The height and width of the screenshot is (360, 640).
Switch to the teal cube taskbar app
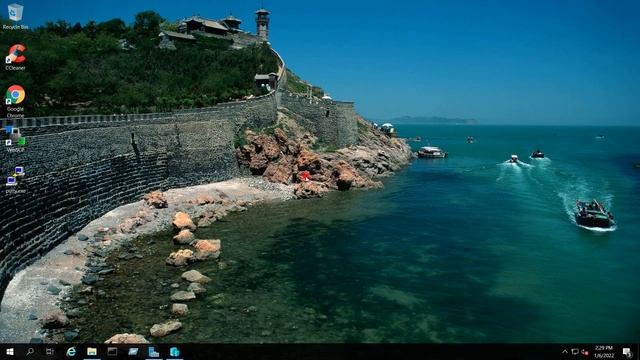174,351
